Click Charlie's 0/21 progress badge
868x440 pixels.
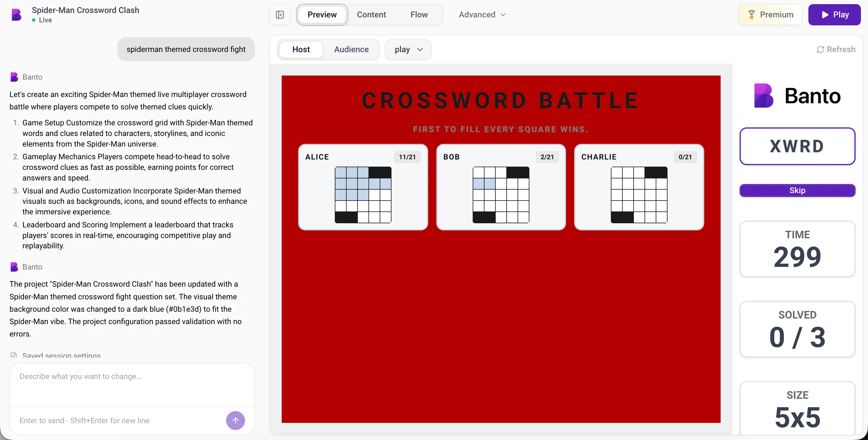click(x=685, y=157)
